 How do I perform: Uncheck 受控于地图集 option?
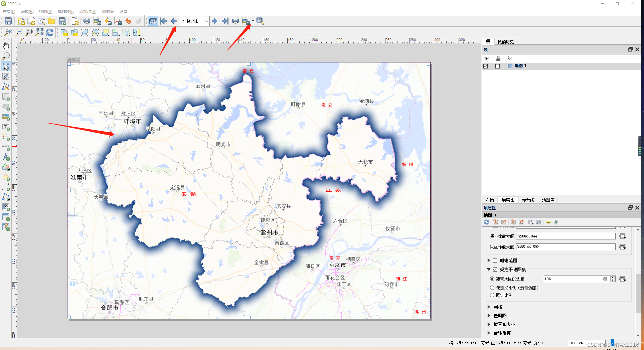click(x=495, y=270)
